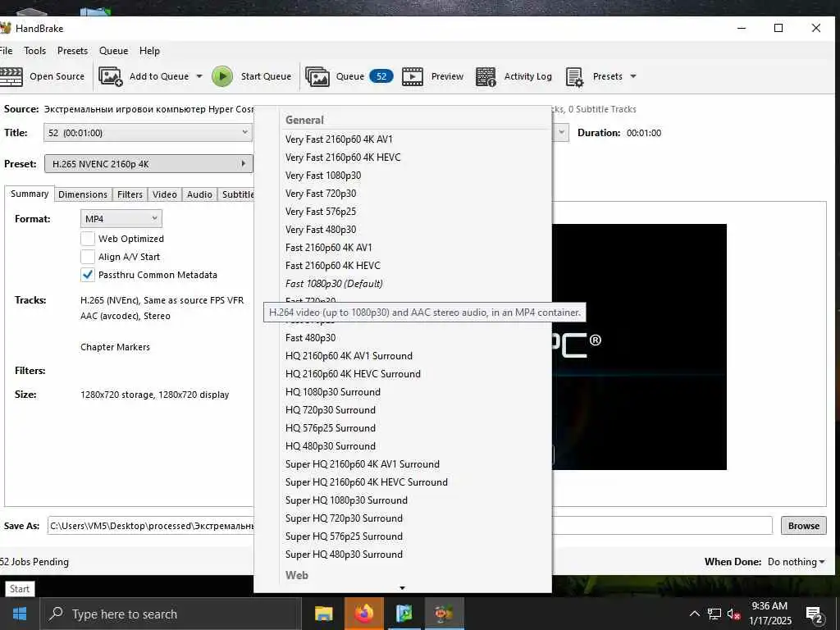
Task: Select the Summary tab
Action: pos(30,194)
